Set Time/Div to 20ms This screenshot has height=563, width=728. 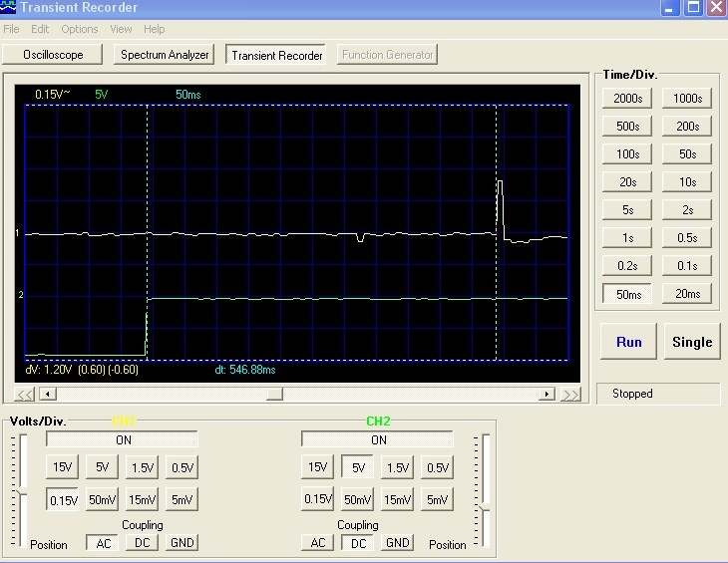(687, 294)
